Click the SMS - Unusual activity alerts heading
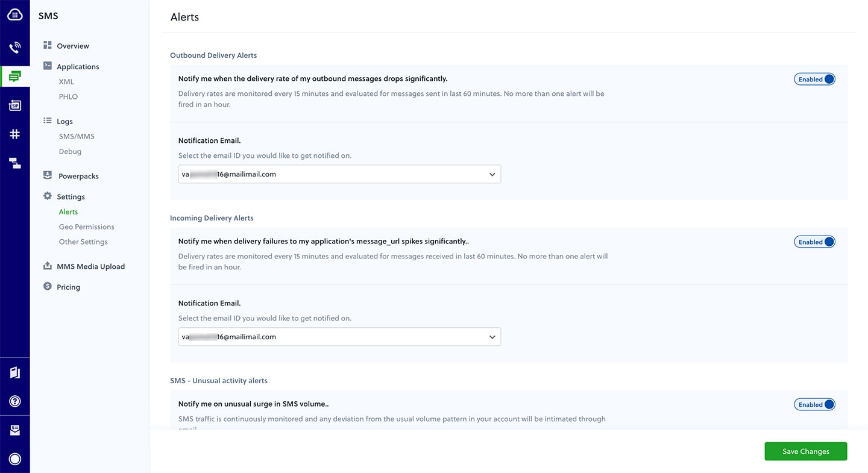868x473 pixels. click(x=219, y=380)
